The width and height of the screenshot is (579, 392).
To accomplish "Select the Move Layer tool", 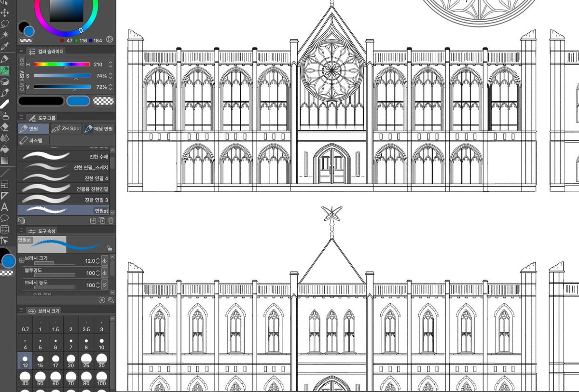I will (5, 13).
